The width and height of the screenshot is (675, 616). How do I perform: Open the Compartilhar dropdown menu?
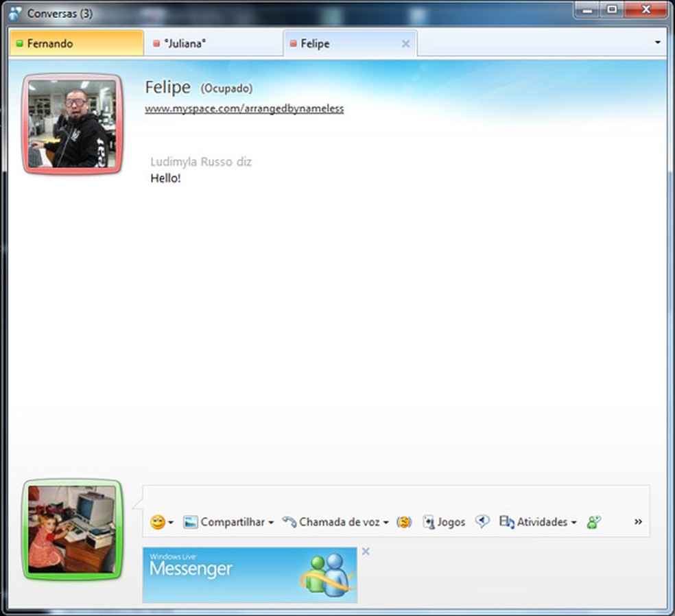click(x=271, y=522)
